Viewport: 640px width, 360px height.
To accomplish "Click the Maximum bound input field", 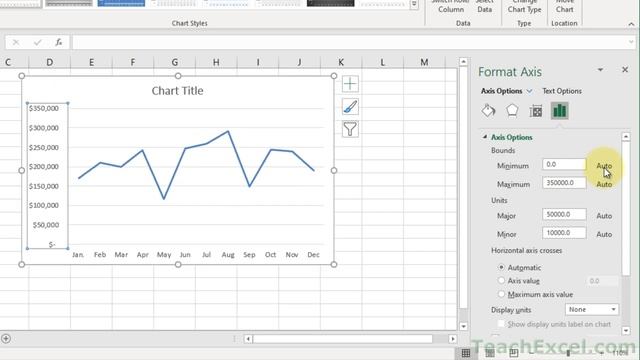I will tap(564, 182).
